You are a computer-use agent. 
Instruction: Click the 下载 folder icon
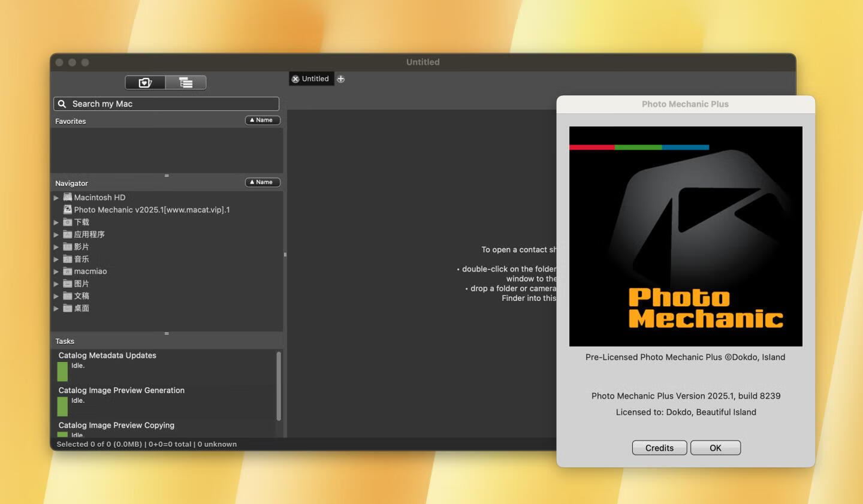[68, 222]
